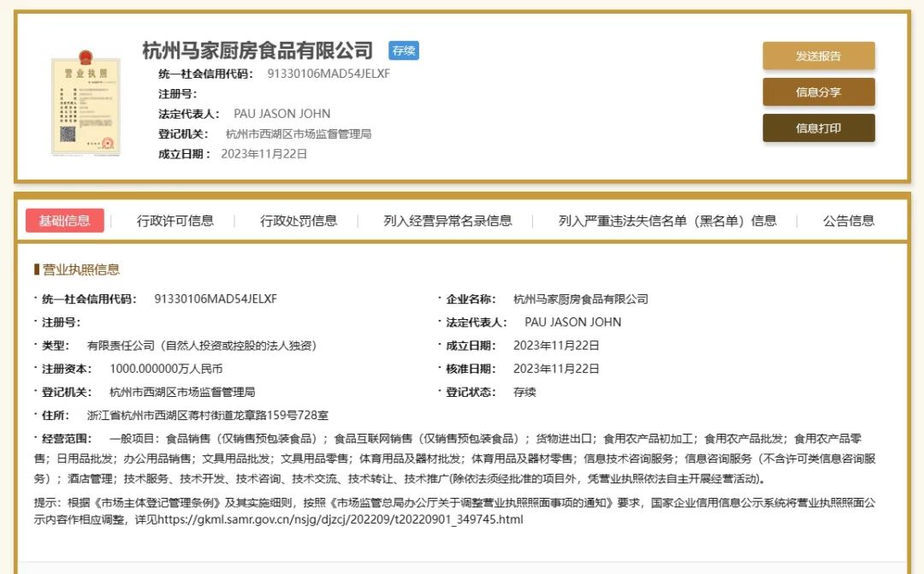View the 公告信息 tab

point(846,220)
